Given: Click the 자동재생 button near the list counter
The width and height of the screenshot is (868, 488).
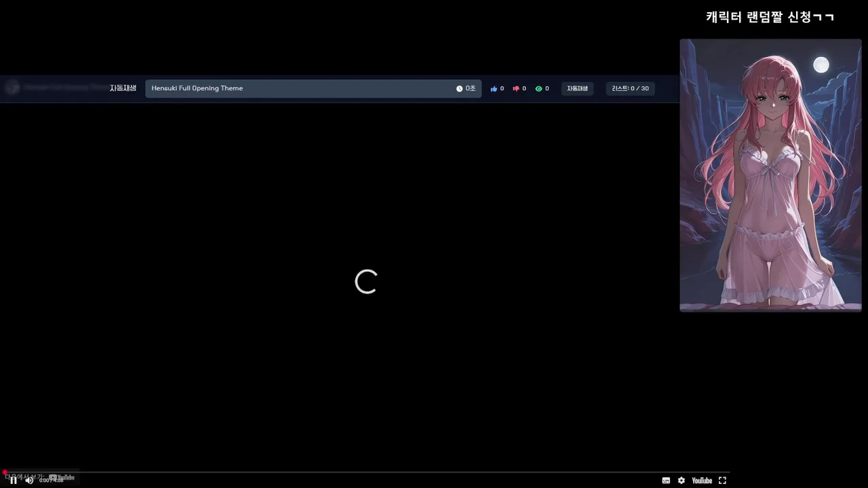Looking at the screenshot, I should [x=577, y=89].
